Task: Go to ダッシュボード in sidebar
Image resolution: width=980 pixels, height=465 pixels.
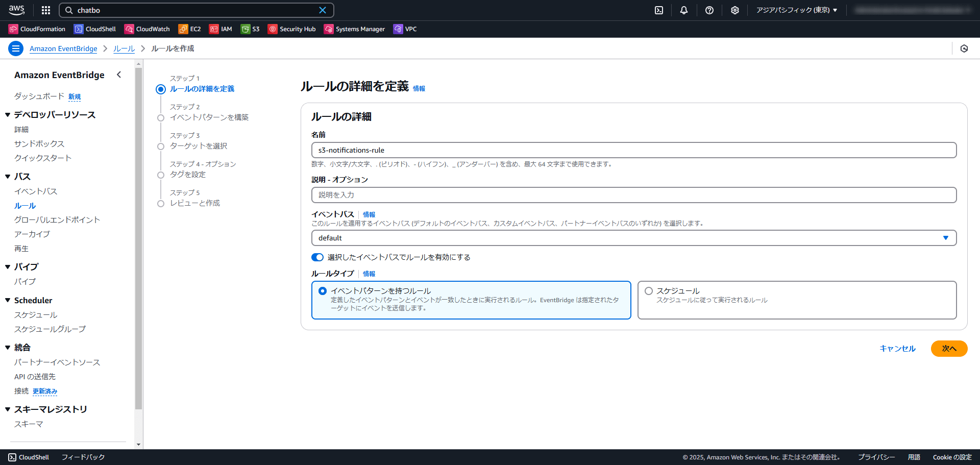Action: [39, 96]
